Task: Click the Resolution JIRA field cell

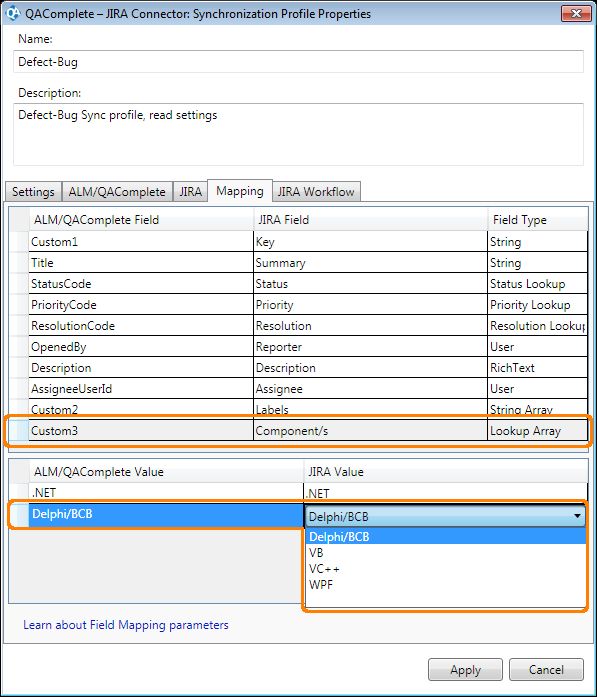Action: tap(371, 326)
